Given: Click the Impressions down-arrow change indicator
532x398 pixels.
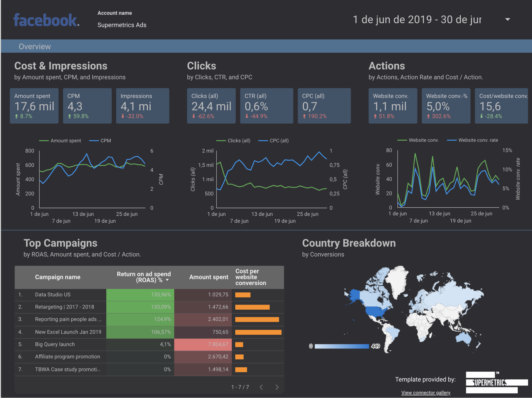Looking at the screenshot, I should (123, 116).
